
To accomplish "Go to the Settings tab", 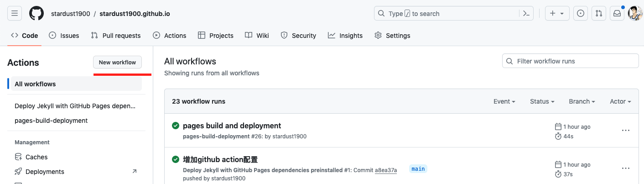I will 392,36.
